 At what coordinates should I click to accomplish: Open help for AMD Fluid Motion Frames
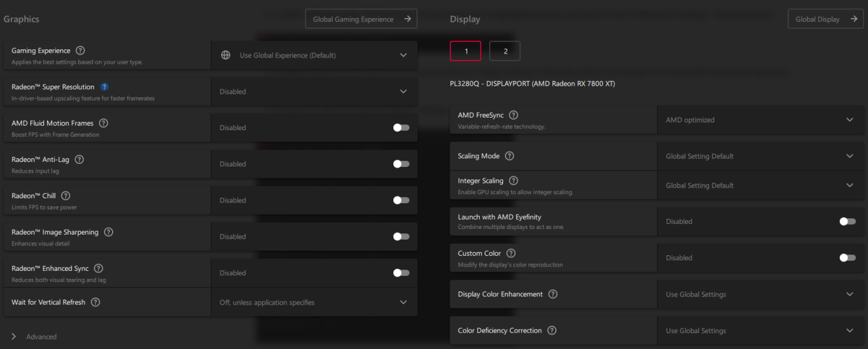(x=103, y=123)
